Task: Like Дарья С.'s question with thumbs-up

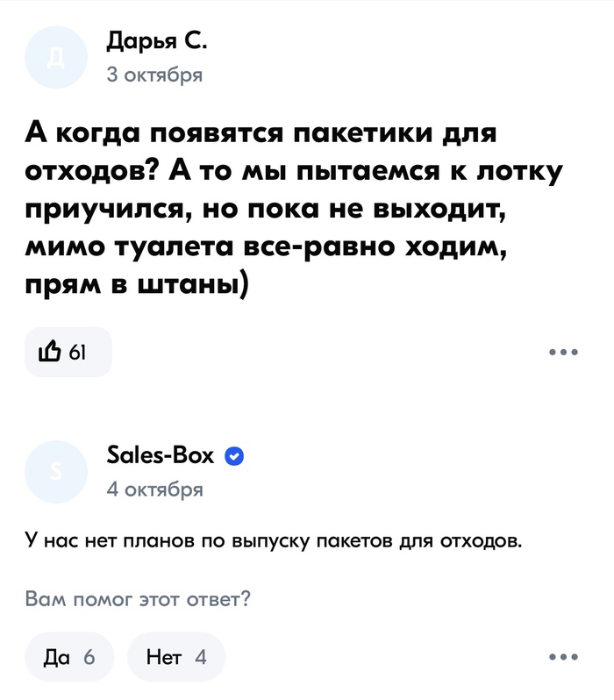Action: pyautogui.click(x=68, y=353)
